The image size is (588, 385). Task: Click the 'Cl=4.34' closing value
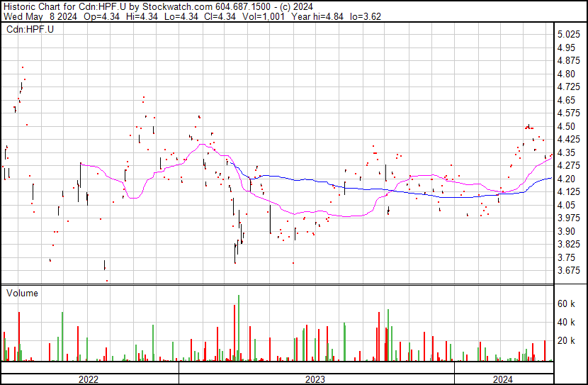tap(220, 16)
